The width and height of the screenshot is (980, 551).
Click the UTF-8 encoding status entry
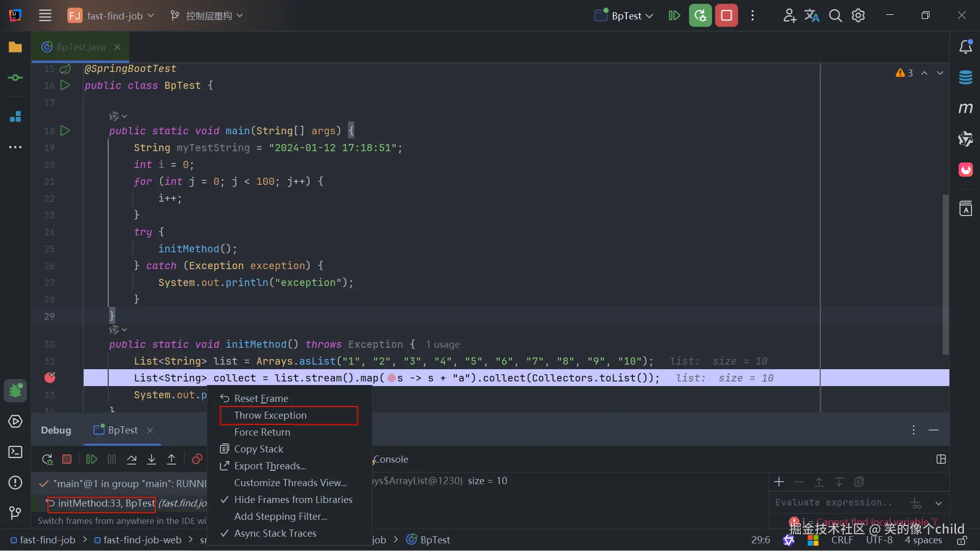tap(879, 540)
